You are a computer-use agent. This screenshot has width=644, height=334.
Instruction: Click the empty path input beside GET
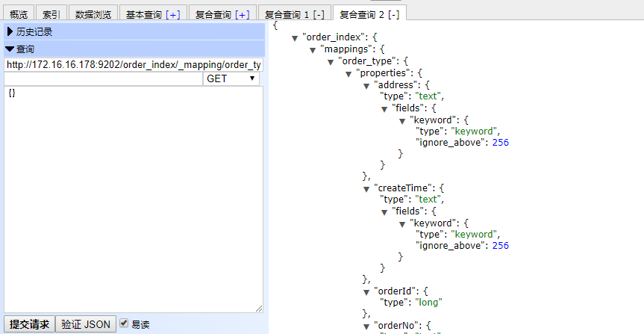pos(103,78)
